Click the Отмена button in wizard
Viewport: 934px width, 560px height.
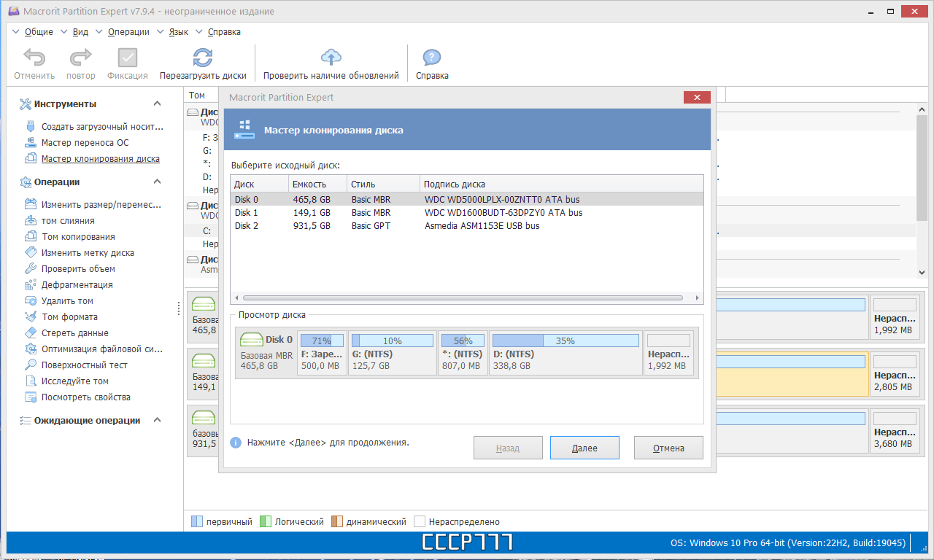[668, 448]
